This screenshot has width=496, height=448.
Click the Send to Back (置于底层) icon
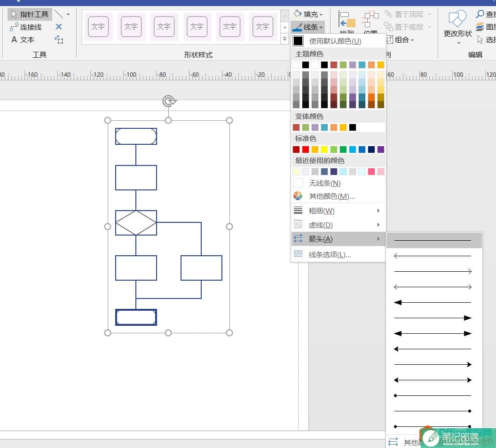click(388, 26)
